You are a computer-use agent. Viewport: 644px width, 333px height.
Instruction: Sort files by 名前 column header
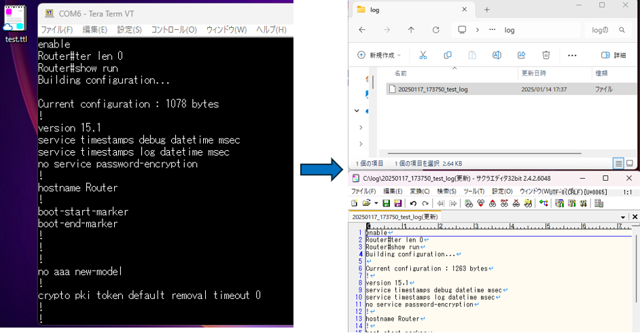400,73
